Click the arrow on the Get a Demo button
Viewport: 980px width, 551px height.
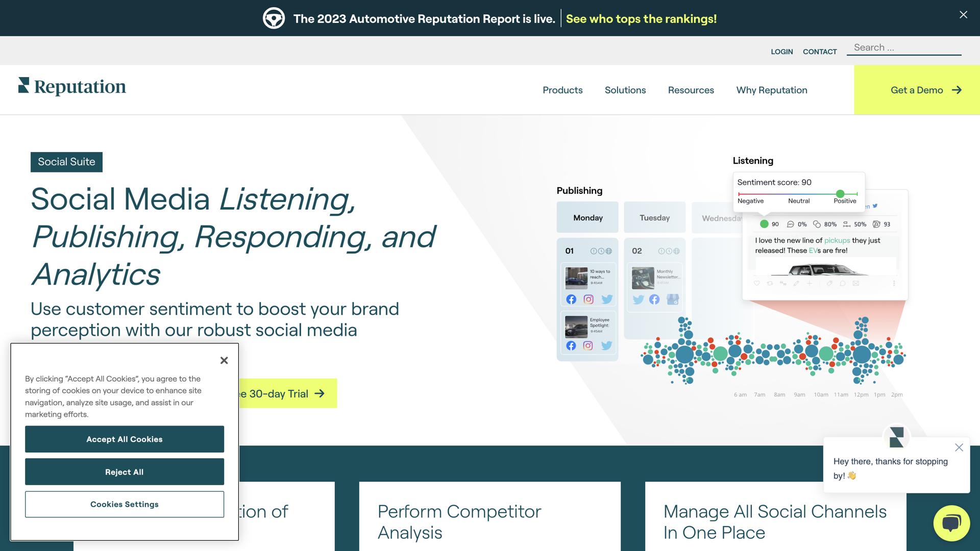click(x=957, y=90)
